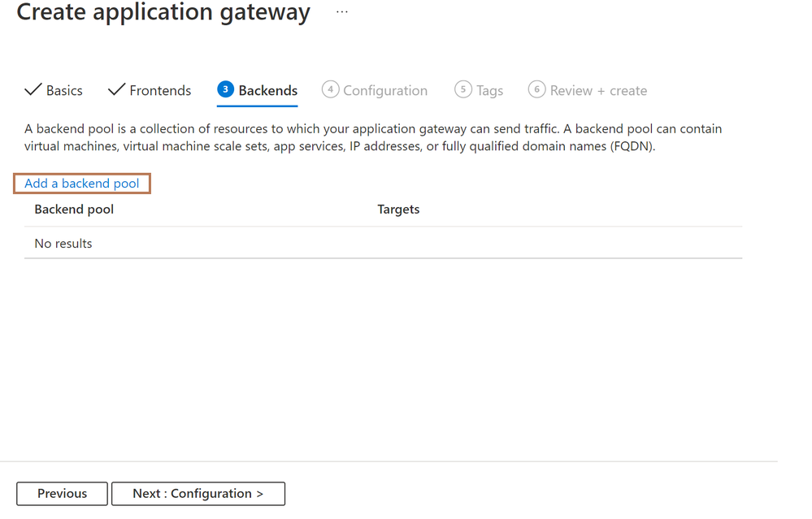Click the No results table row
This screenshot has height=519, width=812.
pos(383,243)
